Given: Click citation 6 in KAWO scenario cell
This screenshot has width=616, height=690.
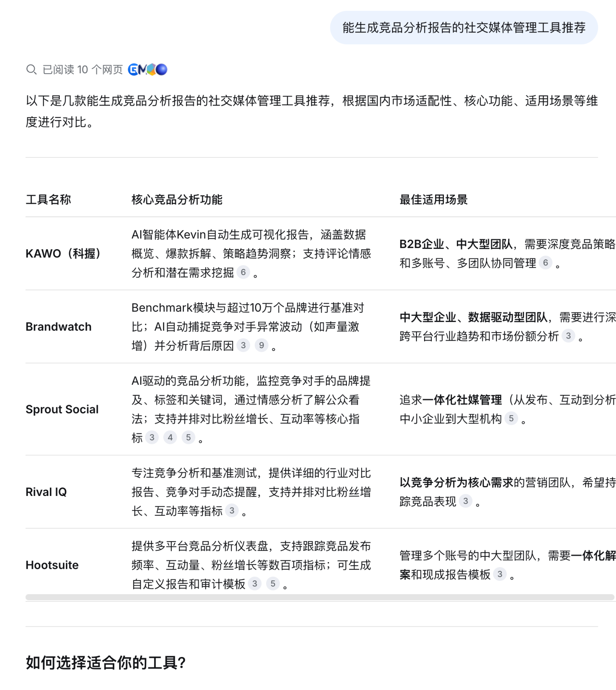Looking at the screenshot, I should click(545, 263).
